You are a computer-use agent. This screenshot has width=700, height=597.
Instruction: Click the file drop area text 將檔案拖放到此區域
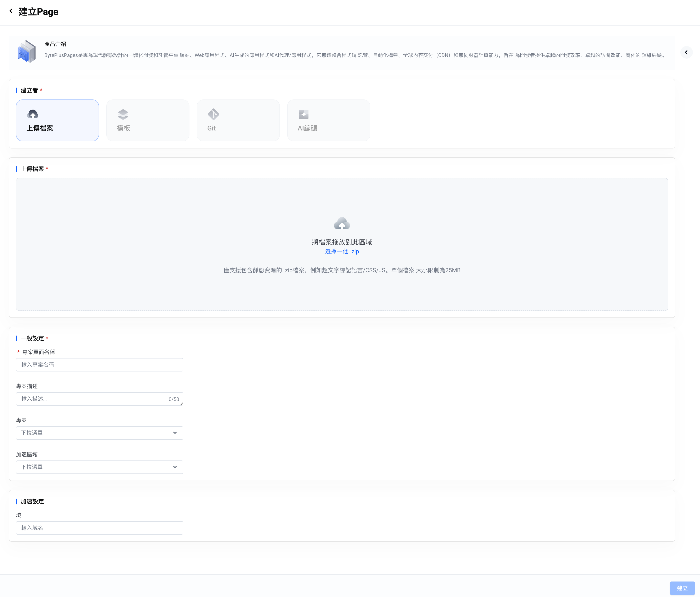[342, 242]
